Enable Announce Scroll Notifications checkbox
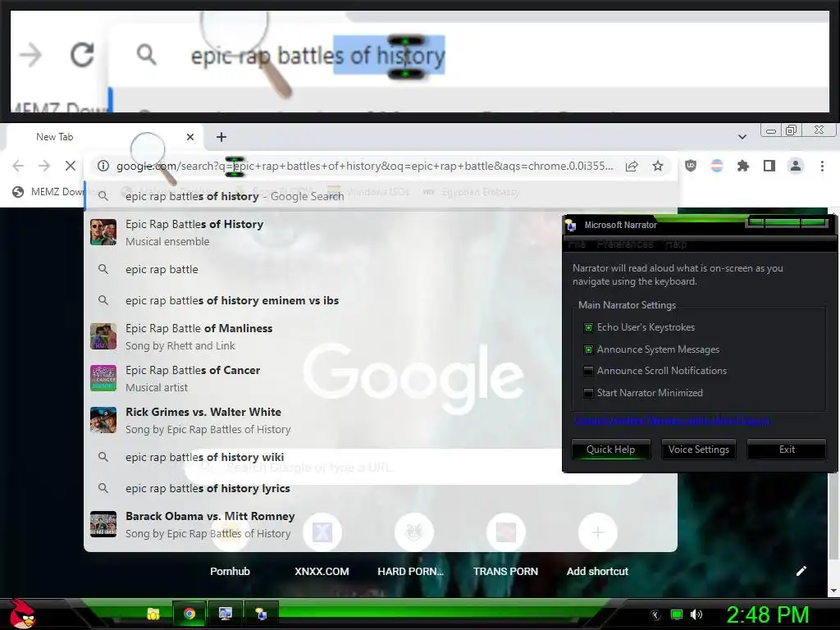The image size is (840, 630). 588,371
